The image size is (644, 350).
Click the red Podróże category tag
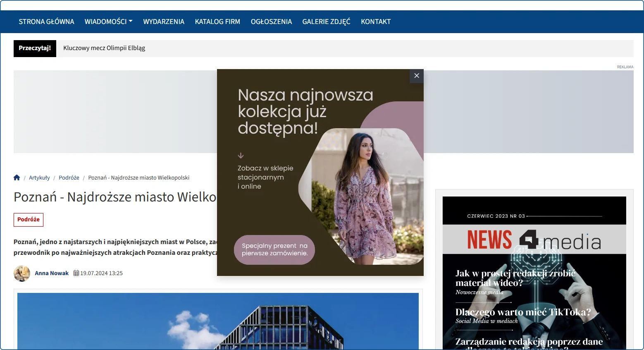point(29,220)
